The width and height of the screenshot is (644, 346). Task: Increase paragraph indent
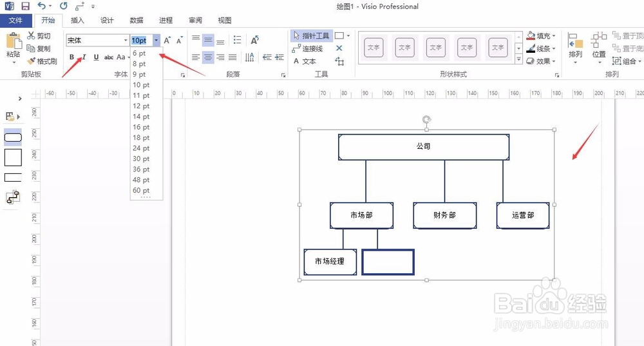coord(279,57)
